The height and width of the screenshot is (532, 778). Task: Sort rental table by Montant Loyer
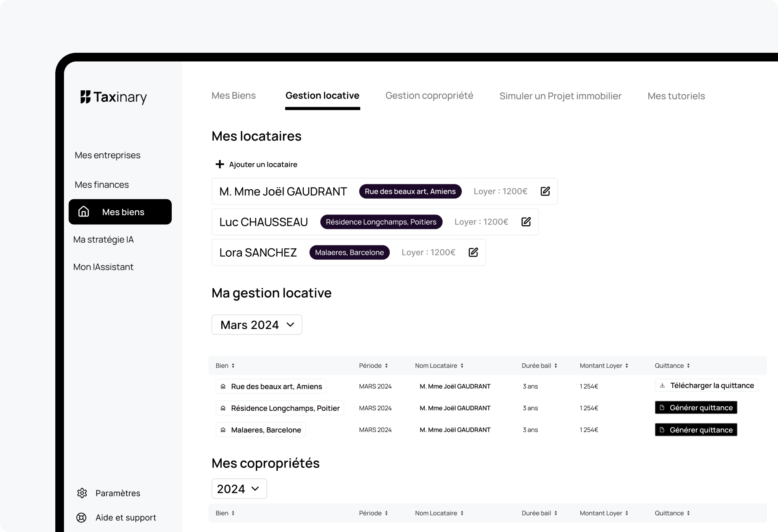coord(627,366)
